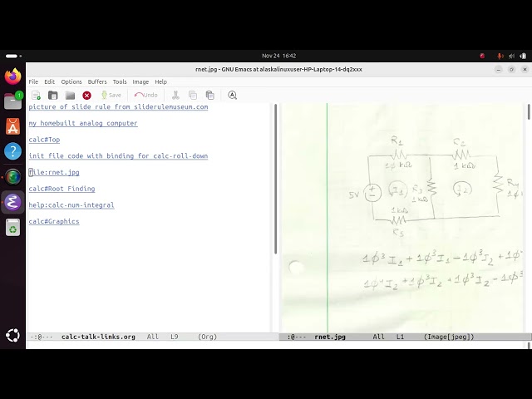Click the (Image[jpeg]) mode indicator
532x399 pixels.
click(x=449, y=337)
